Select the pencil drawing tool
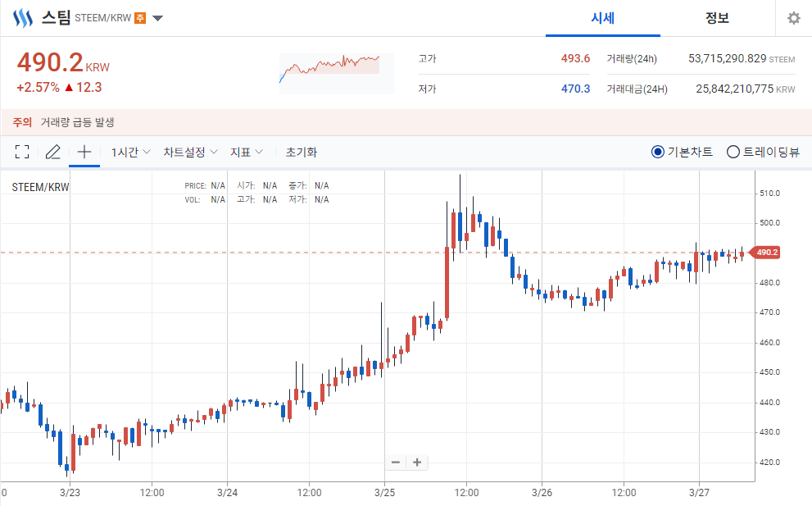Screen dimensions: 812x506 (52, 152)
